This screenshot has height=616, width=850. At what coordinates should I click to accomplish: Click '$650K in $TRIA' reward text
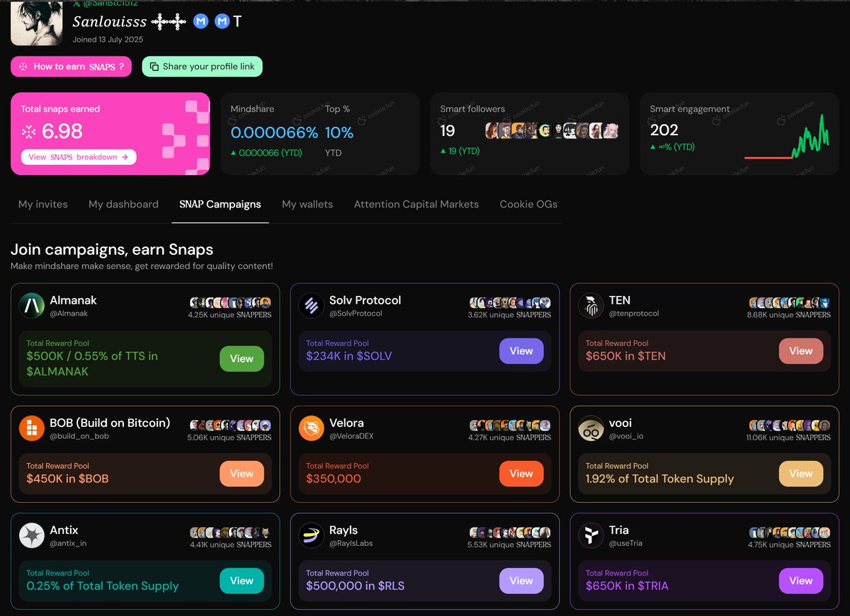(627, 586)
